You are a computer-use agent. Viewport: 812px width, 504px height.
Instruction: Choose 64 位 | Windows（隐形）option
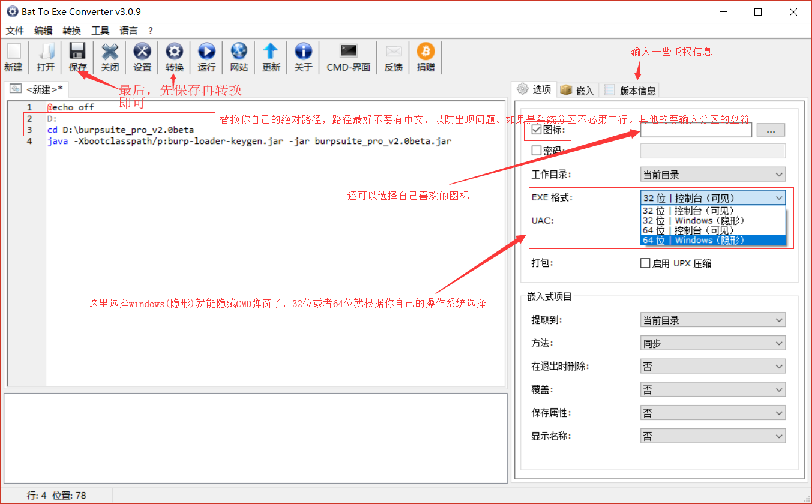click(x=713, y=240)
